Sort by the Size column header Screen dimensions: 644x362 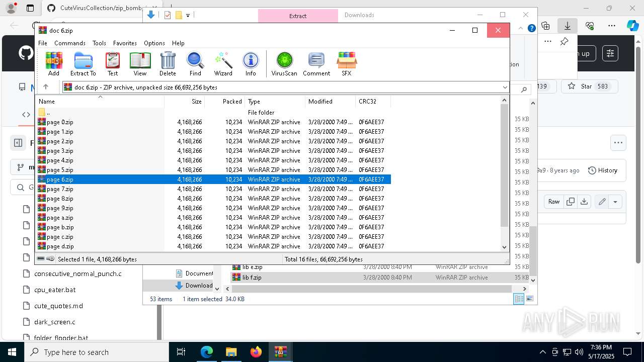(184, 102)
